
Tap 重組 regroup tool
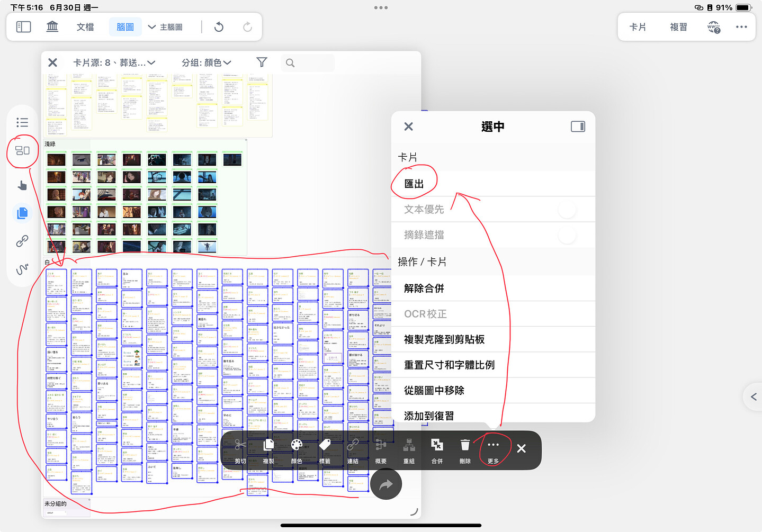tap(409, 450)
